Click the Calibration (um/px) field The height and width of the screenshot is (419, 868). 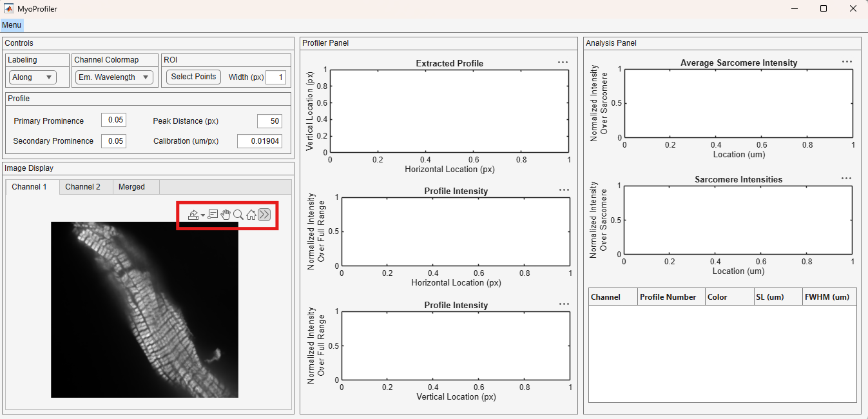[x=260, y=141]
